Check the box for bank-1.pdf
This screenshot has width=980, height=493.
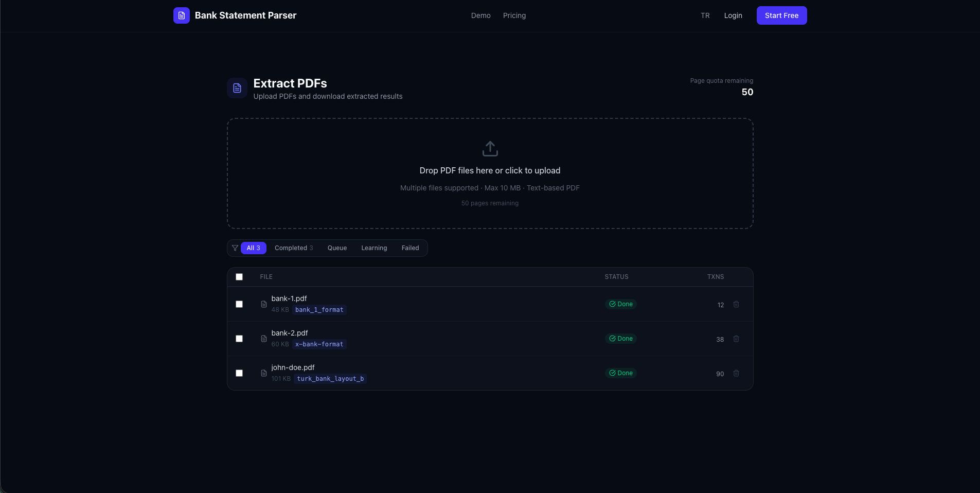pyautogui.click(x=239, y=304)
